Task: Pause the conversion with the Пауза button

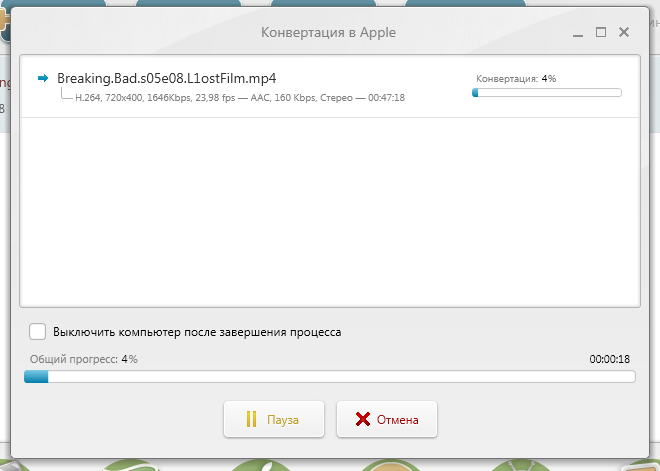Action: (x=274, y=419)
